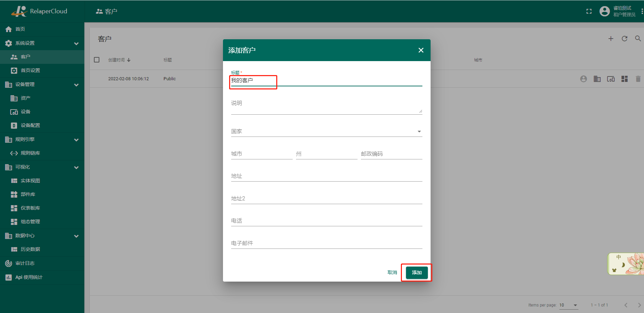Manage dashboards icon for Public customer
This screenshot has width=644, height=313.
625,79
